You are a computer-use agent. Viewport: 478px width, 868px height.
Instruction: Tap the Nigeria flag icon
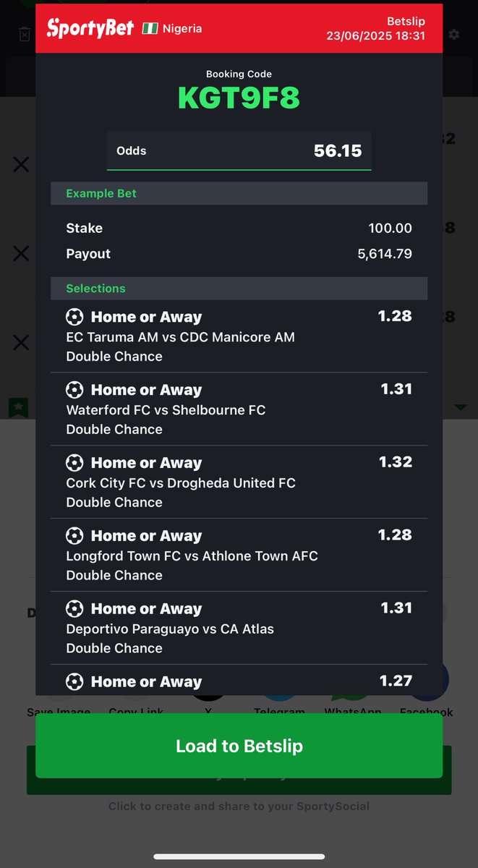[150, 28]
